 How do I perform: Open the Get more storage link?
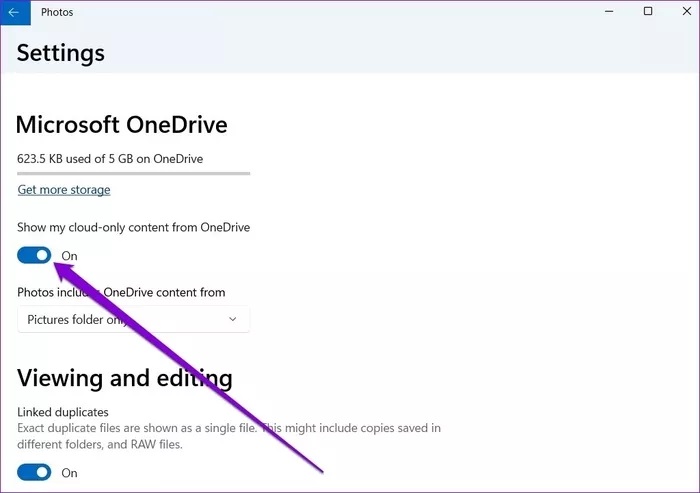pyautogui.click(x=64, y=190)
